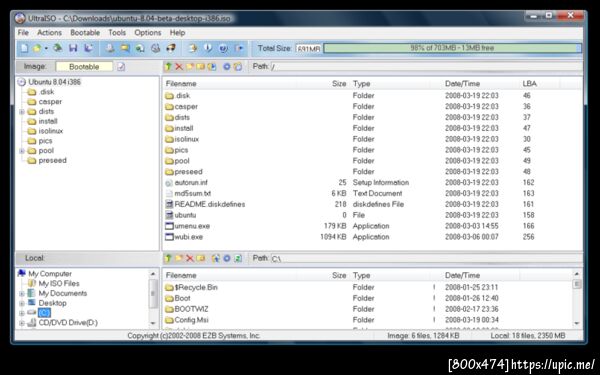Click the Local Path field showing C:\
This screenshot has height=375, width=600.
(426, 259)
